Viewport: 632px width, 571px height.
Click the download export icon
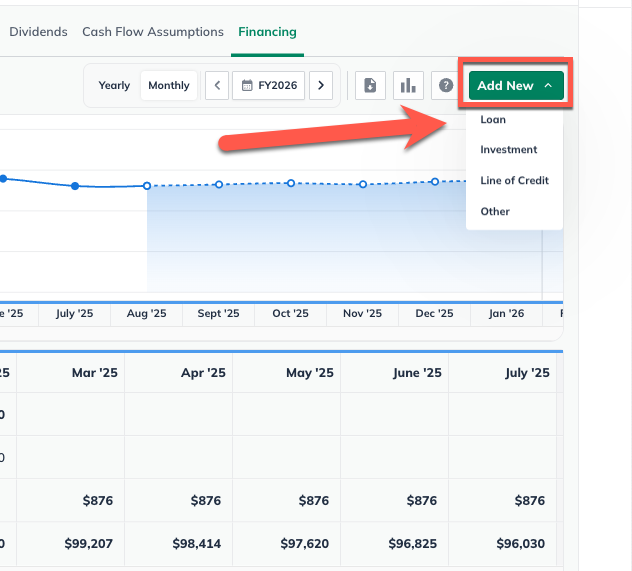click(x=370, y=85)
